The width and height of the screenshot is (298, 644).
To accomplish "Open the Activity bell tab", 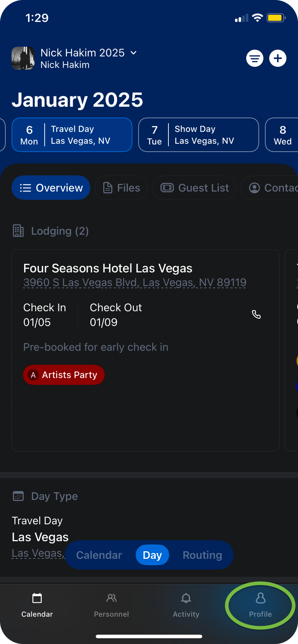I will (x=186, y=606).
